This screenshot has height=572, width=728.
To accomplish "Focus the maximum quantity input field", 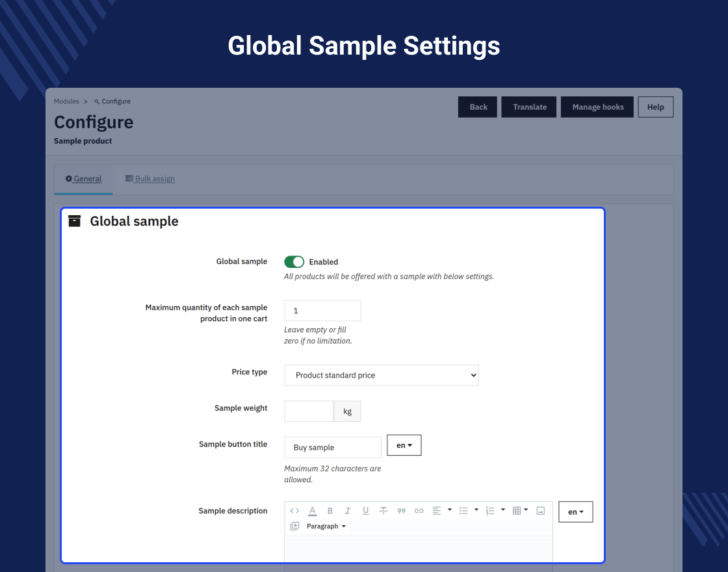I will point(322,311).
